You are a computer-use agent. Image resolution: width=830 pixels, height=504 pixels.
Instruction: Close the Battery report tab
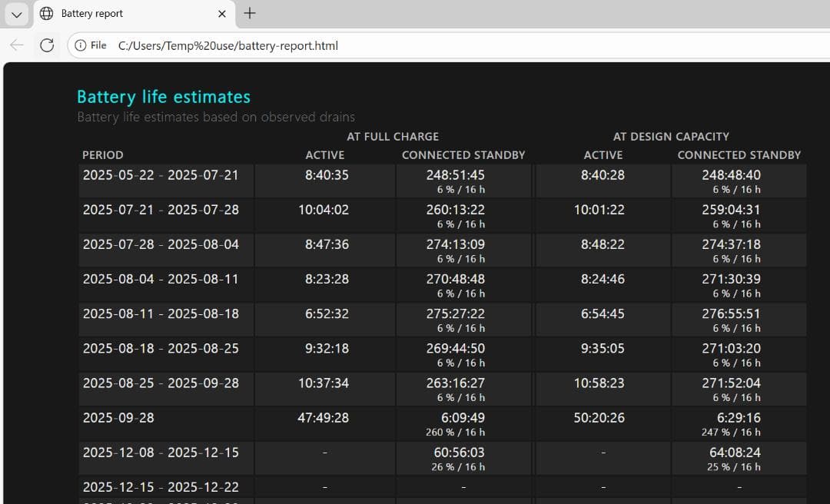tap(222, 14)
